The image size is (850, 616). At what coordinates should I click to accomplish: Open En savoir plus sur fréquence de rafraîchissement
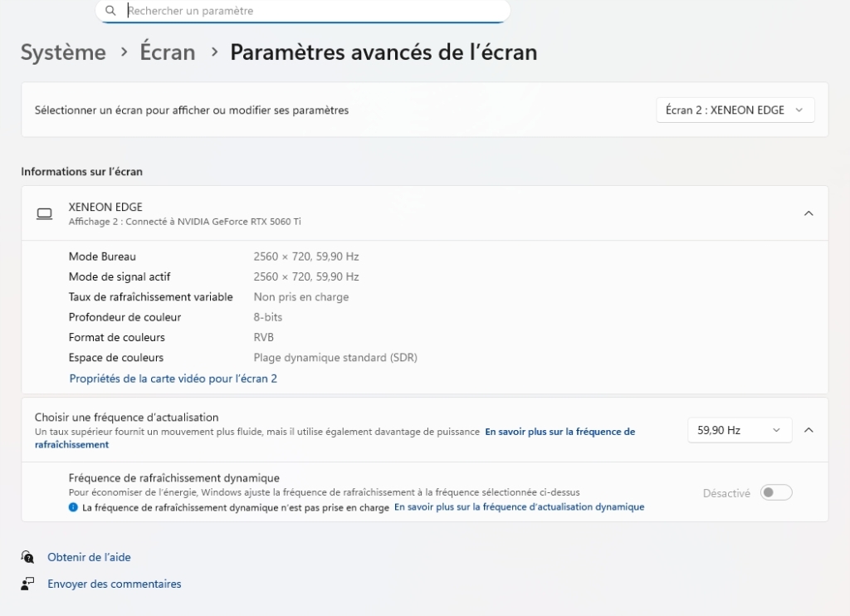559,432
